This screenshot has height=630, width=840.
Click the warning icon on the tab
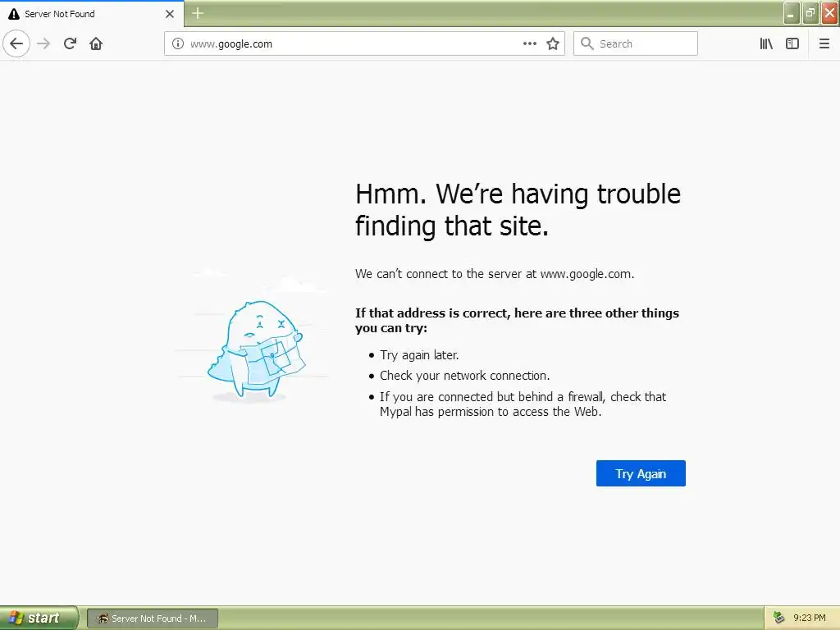pyautogui.click(x=14, y=14)
